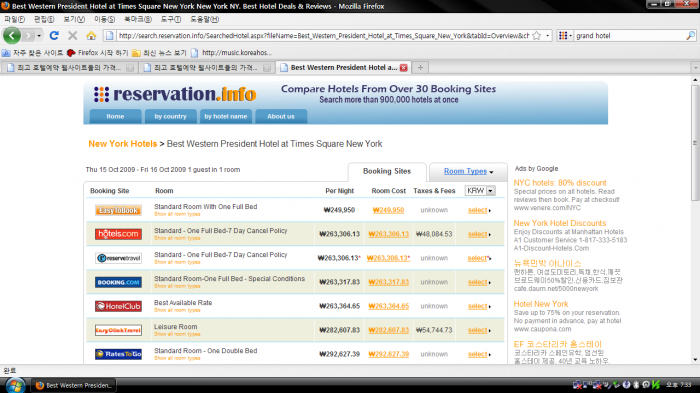Viewport: 700px width, 393px height.
Task: Click Firefox 시작 하기 bookmark
Action: [97, 53]
